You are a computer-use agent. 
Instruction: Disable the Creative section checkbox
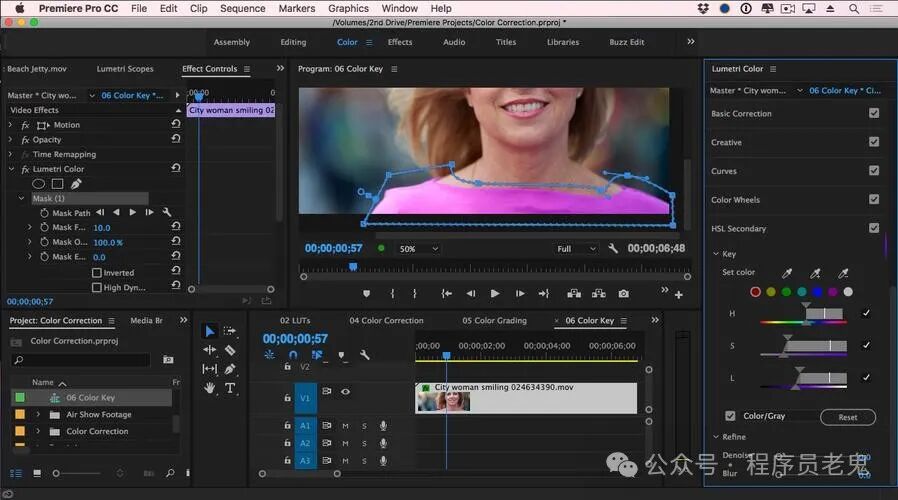tap(874, 141)
